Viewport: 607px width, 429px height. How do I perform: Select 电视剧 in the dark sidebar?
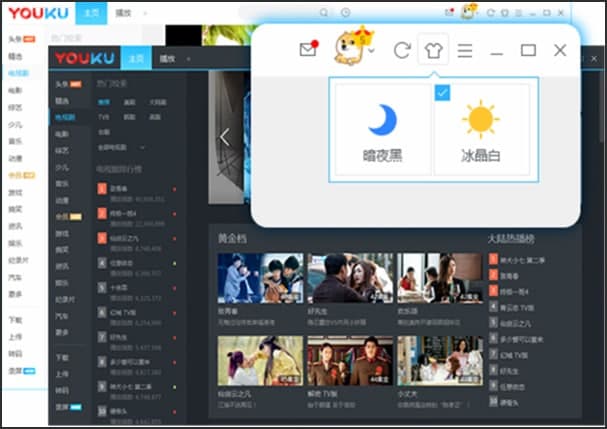coord(64,117)
